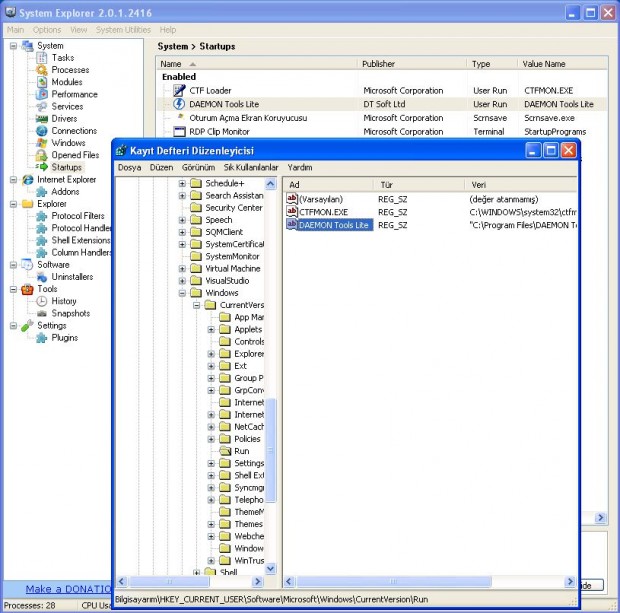Click the Tür column header in registry
Screen dimensions: 620x613
(x=419, y=185)
